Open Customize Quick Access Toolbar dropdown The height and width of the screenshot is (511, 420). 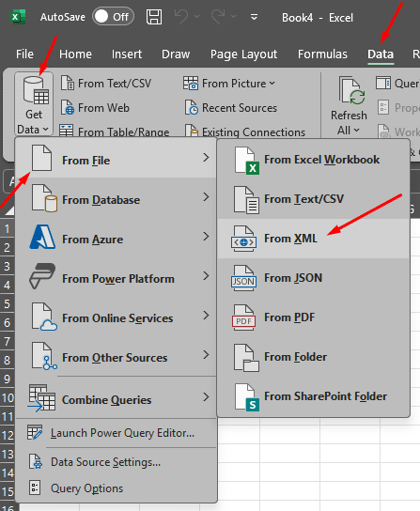point(255,17)
